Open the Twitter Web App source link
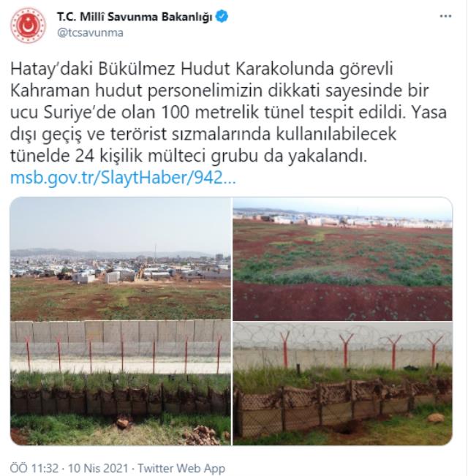Screen dimensions: 468x476 (x=181, y=468)
